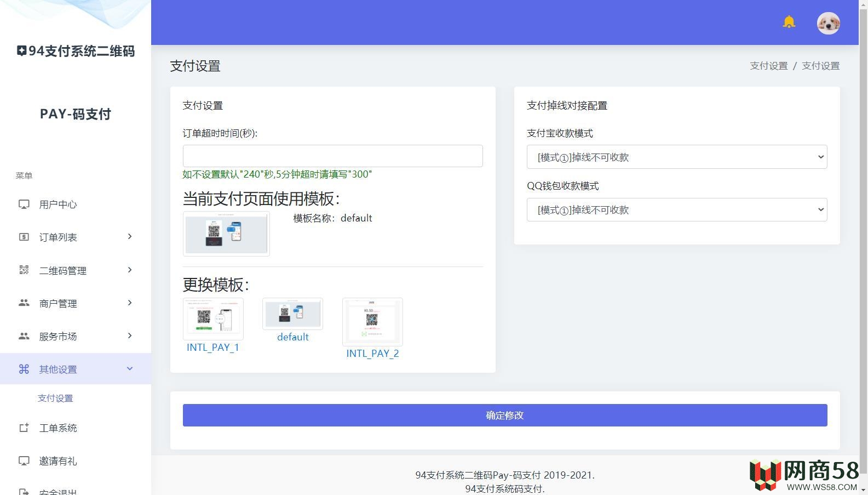The image size is (868, 495).
Task: Click the 工单系统 ticket icon
Action: coord(24,428)
